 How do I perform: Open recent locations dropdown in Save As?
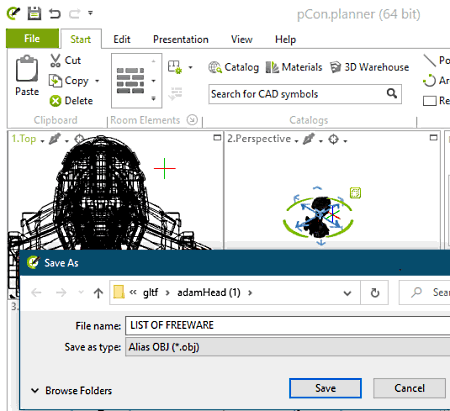pyautogui.click(x=81, y=292)
